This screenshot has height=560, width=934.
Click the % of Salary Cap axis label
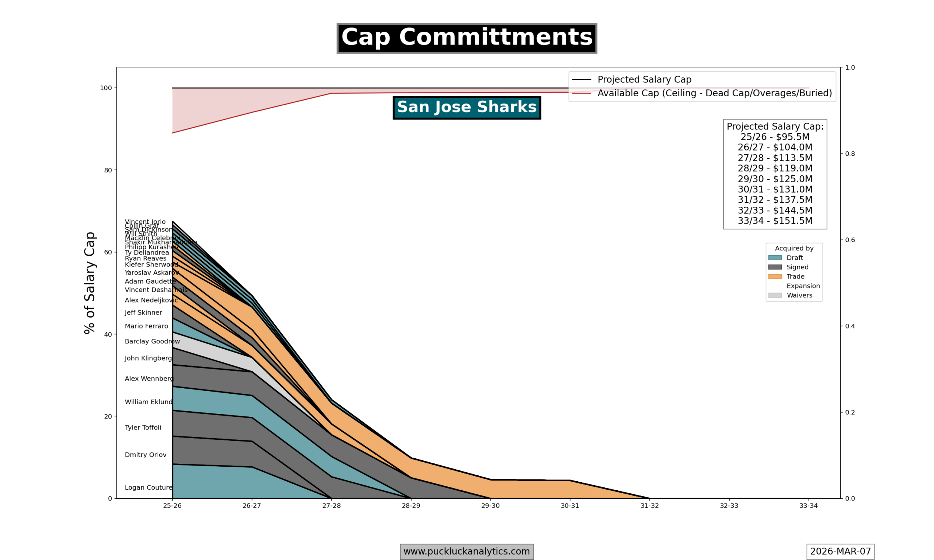[89, 283]
